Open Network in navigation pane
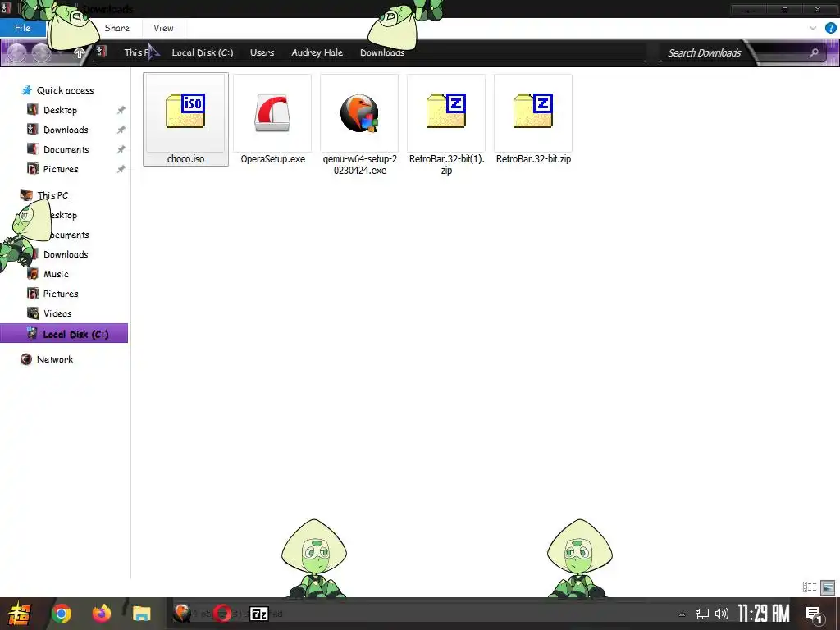 tap(55, 359)
